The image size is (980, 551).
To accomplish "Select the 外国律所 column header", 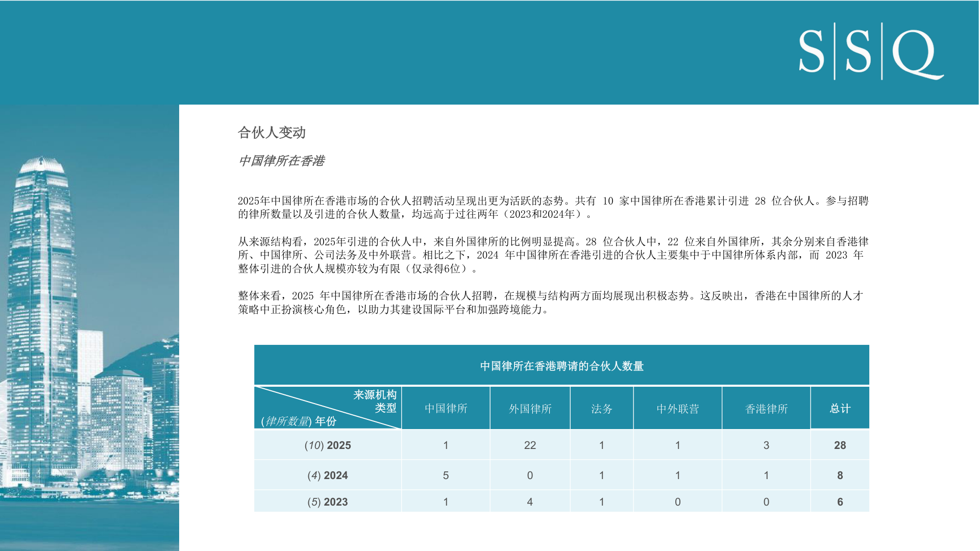I will click(530, 409).
